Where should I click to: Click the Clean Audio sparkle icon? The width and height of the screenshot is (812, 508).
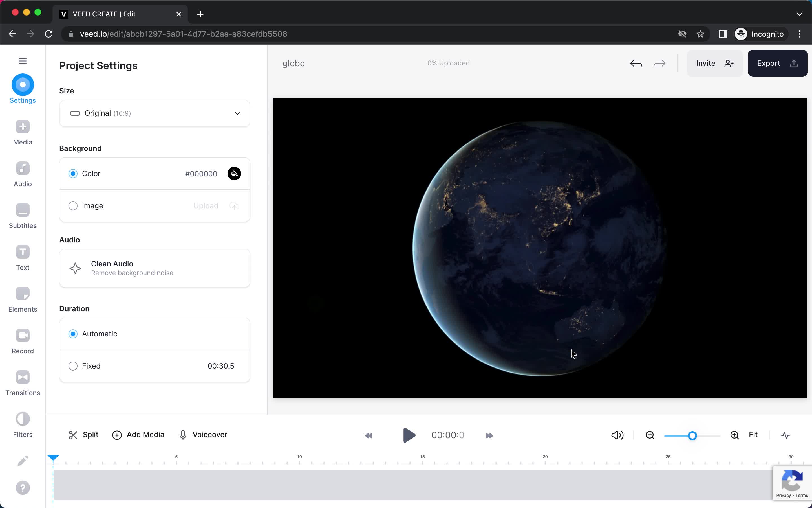(75, 268)
